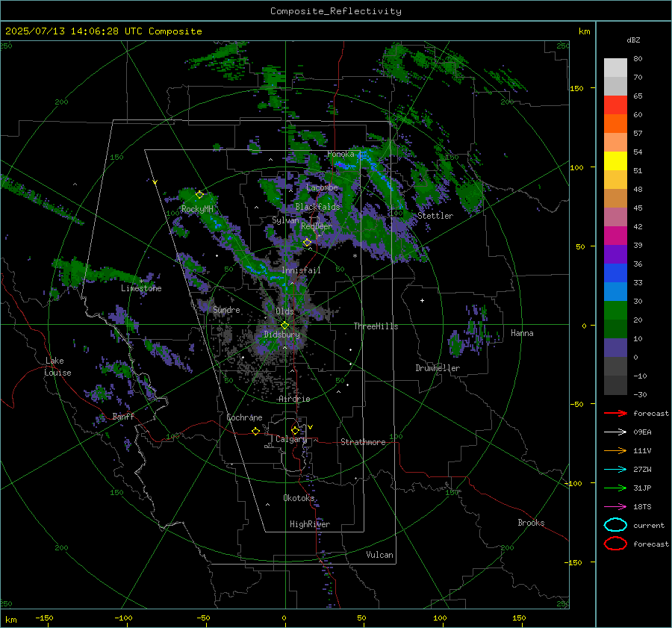Click the red 'forecast' ellipse legend icon
The image size is (672, 628).
point(615,544)
